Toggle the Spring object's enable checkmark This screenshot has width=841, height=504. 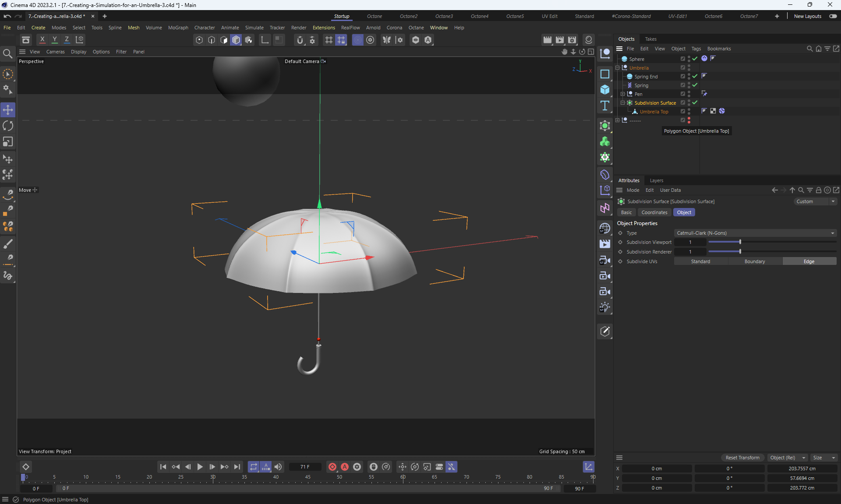coord(695,85)
